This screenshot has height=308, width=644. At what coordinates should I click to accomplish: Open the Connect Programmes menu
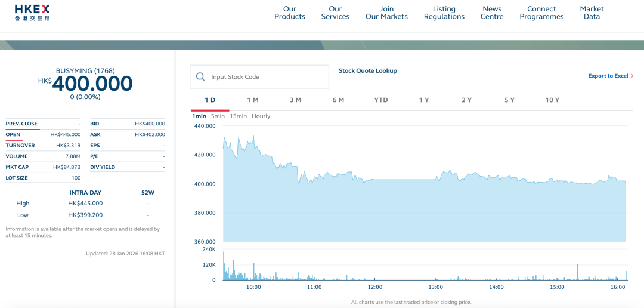click(x=541, y=13)
